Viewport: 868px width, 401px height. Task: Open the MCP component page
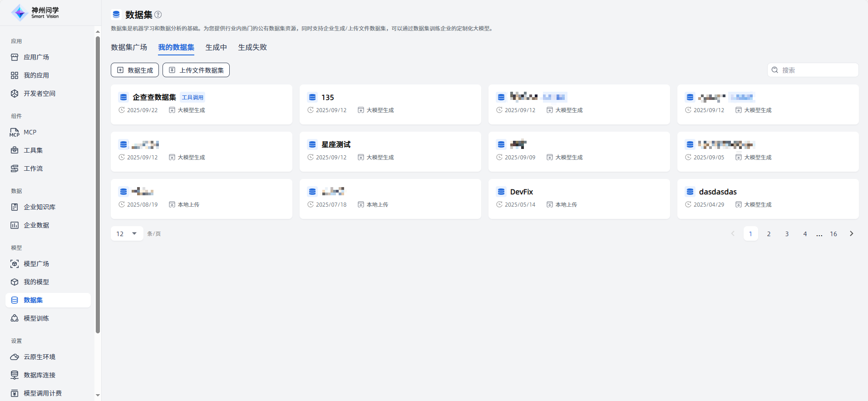[30, 132]
